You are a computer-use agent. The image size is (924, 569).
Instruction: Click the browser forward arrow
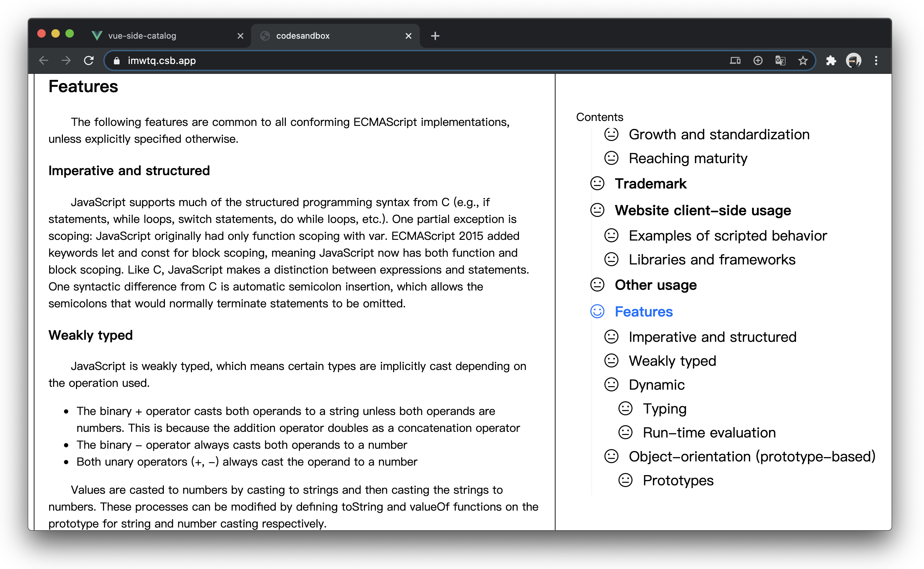click(66, 60)
